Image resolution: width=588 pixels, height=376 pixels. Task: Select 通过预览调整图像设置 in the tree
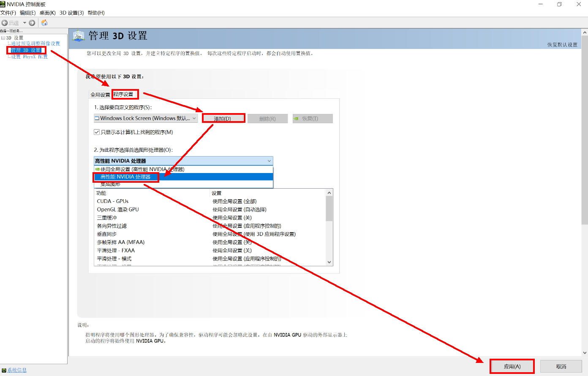[x=35, y=43]
